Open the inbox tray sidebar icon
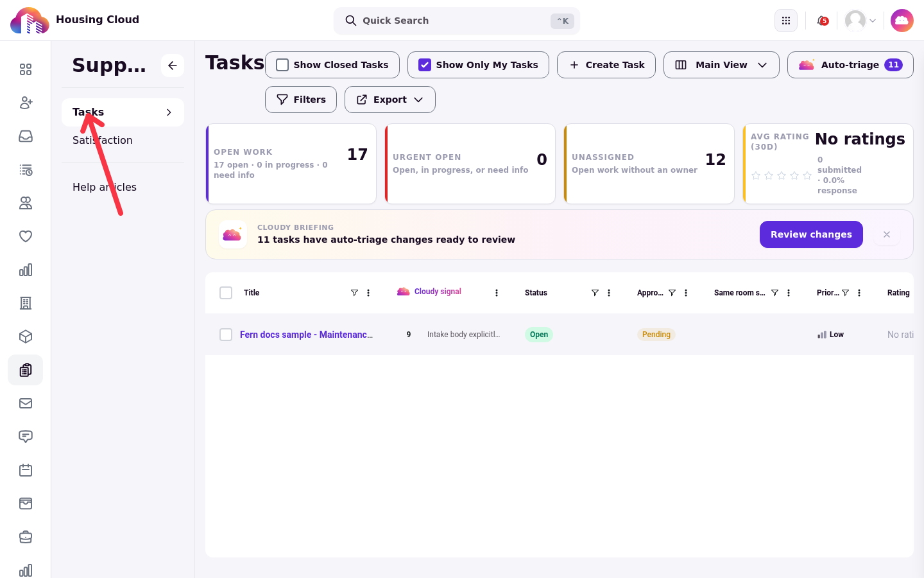 point(26,136)
